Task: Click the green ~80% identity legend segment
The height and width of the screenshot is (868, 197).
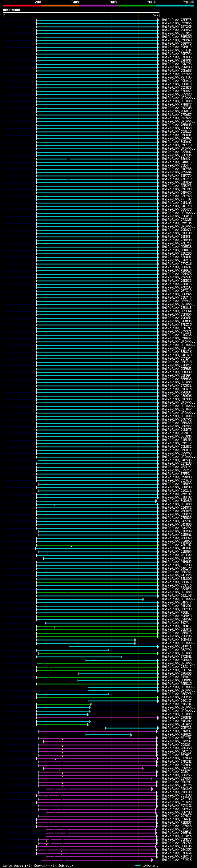Action: tap(137, 6)
